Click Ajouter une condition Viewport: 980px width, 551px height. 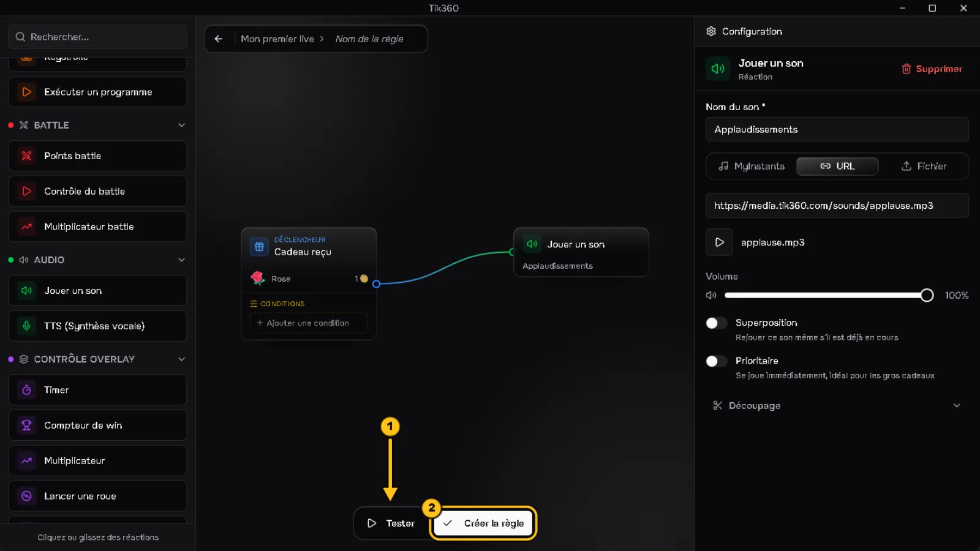tap(309, 323)
